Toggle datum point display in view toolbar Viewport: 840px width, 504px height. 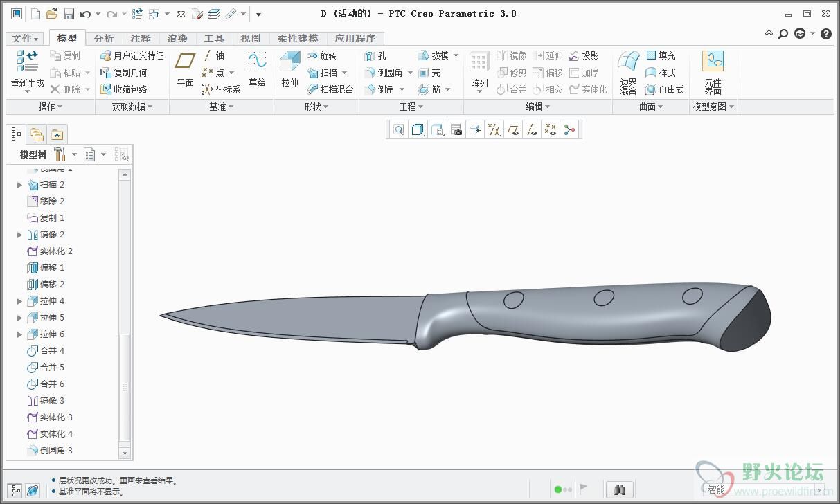pos(551,129)
